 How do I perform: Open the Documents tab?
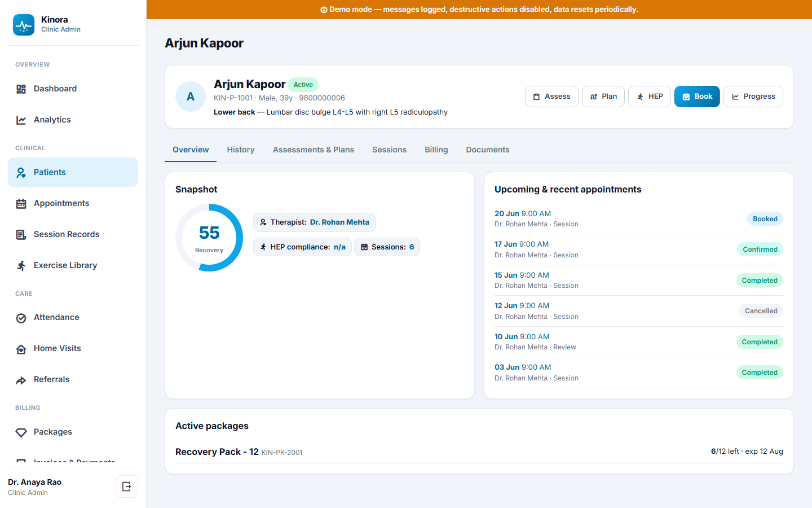coord(488,150)
